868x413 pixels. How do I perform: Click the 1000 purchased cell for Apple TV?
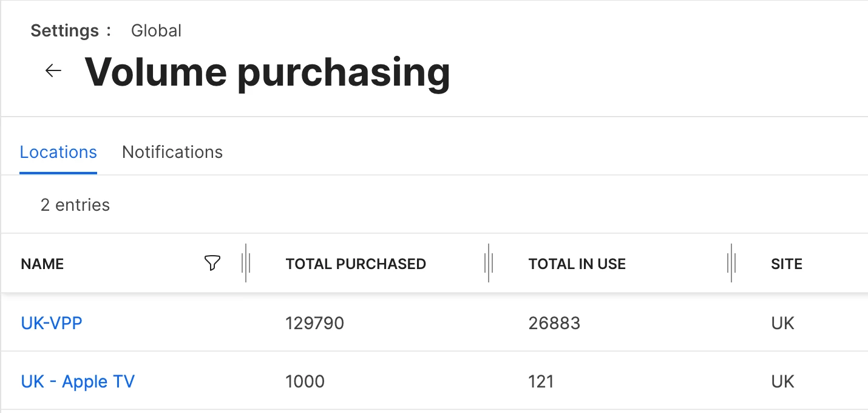point(305,381)
